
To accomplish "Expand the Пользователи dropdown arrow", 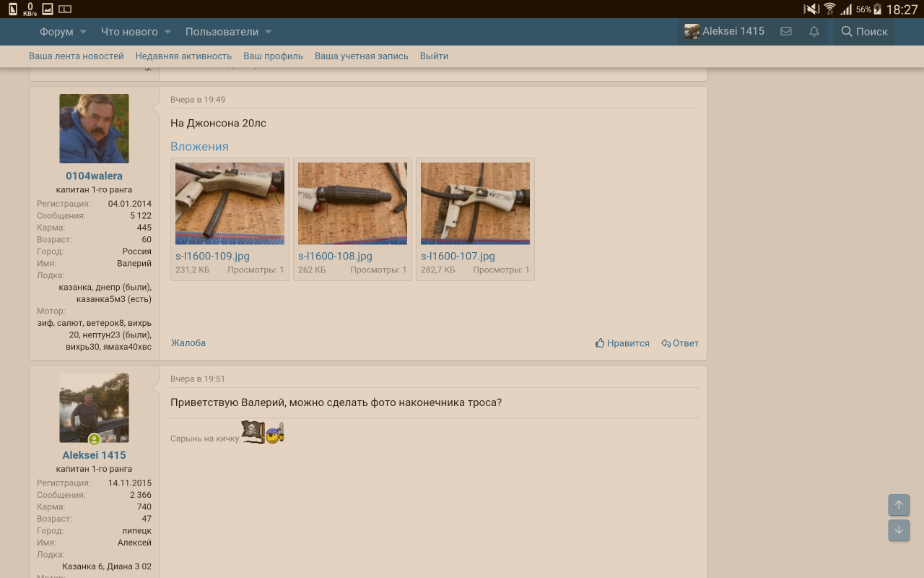I will tap(268, 32).
